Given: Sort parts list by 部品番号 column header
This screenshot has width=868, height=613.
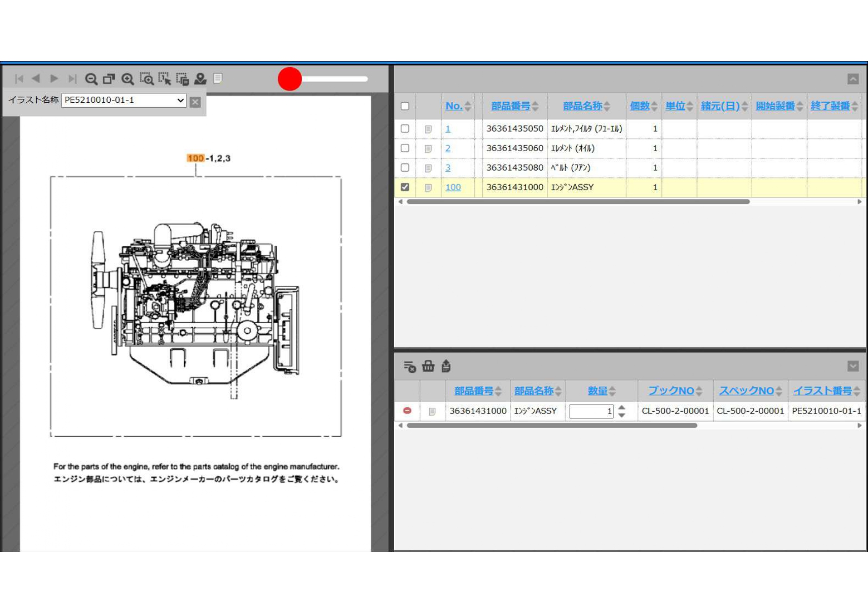Looking at the screenshot, I should pos(510,106).
